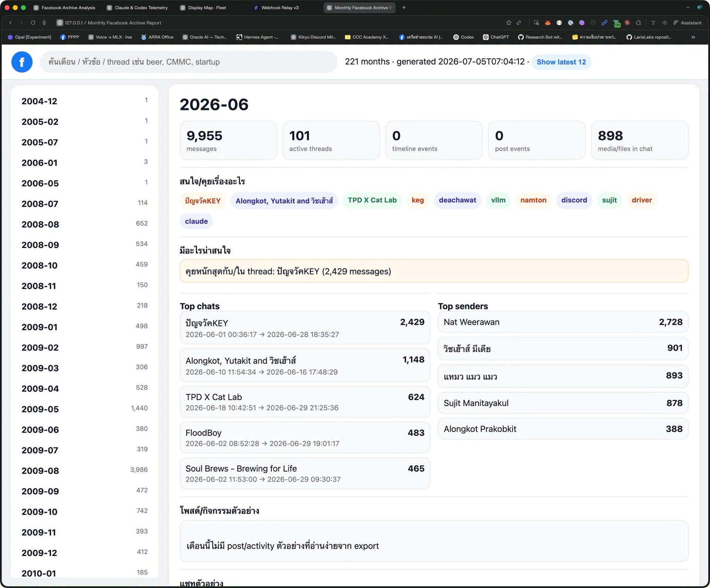Viewport: 710px width, 588px height.
Task: Focus the month/topic/thread search field
Action: [189, 62]
